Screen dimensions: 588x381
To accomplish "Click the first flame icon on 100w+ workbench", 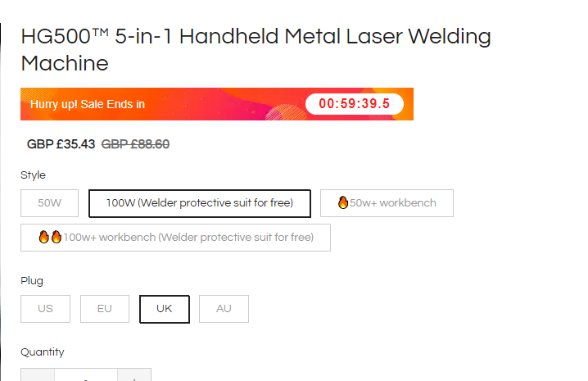I will [x=44, y=237].
